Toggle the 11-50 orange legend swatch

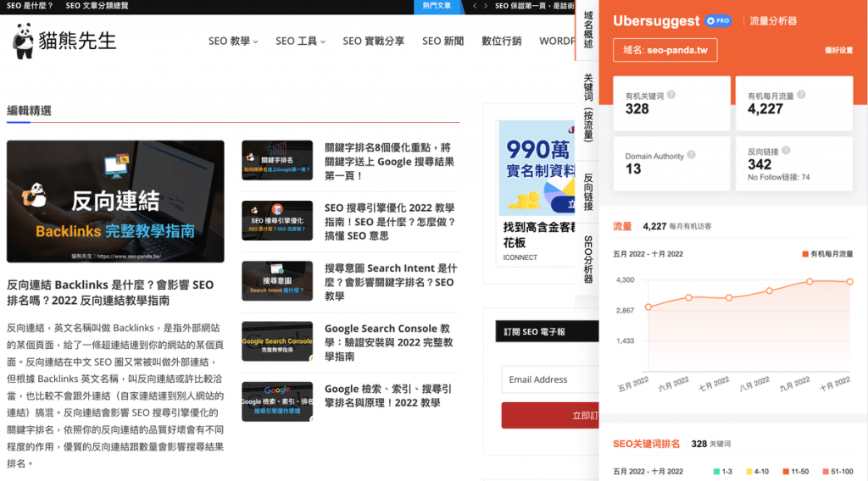(x=786, y=472)
